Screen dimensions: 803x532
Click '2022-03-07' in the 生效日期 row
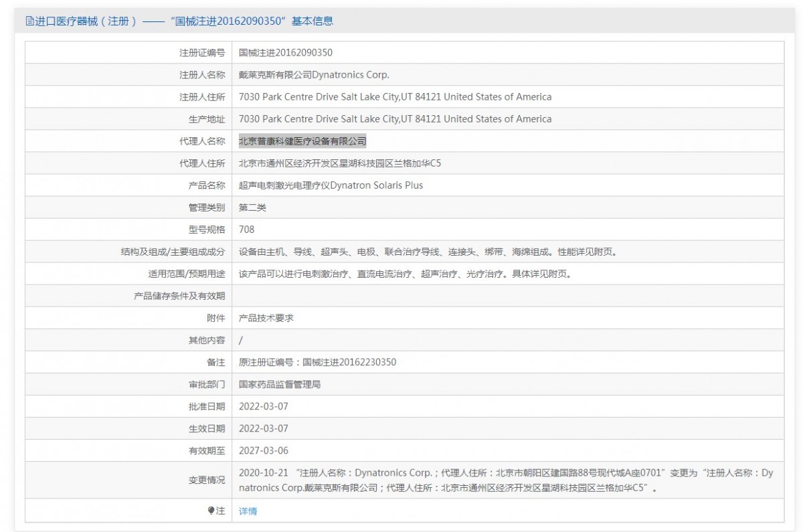pyautogui.click(x=264, y=428)
